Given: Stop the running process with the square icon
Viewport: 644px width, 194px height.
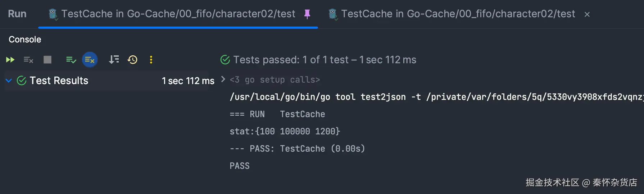Looking at the screenshot, I should 47,60.
